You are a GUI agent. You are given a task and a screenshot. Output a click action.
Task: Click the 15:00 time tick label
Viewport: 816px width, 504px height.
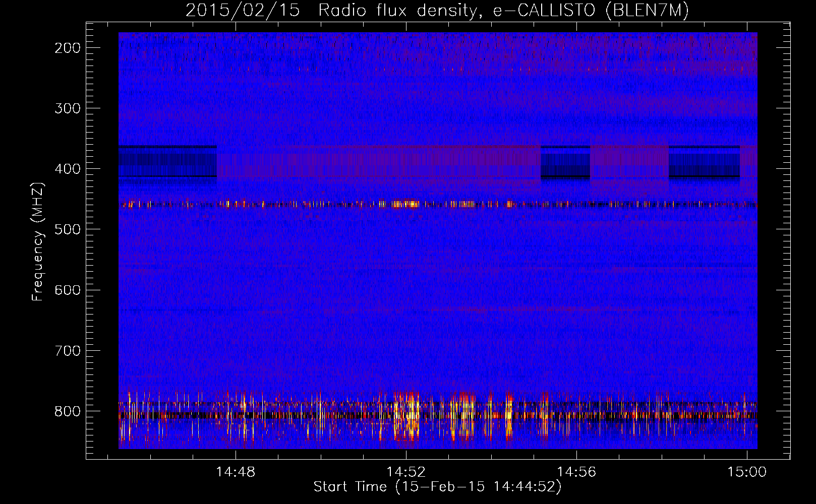(747, 472)
